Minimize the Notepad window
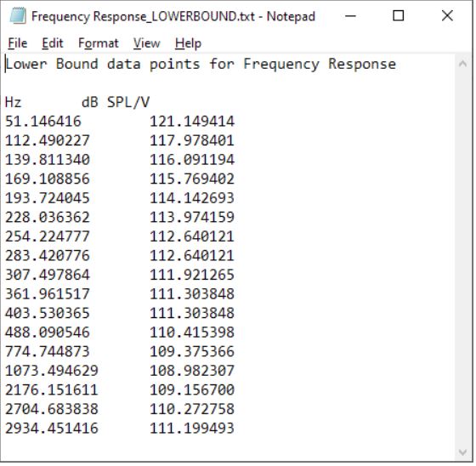 350,16
